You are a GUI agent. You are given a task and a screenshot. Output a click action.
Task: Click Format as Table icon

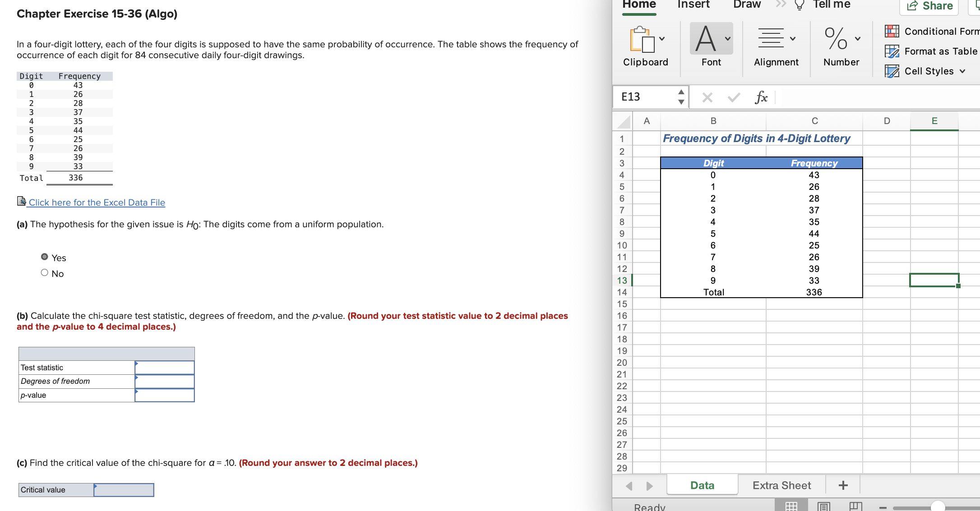pyautogui.click(x=892, y=51)
